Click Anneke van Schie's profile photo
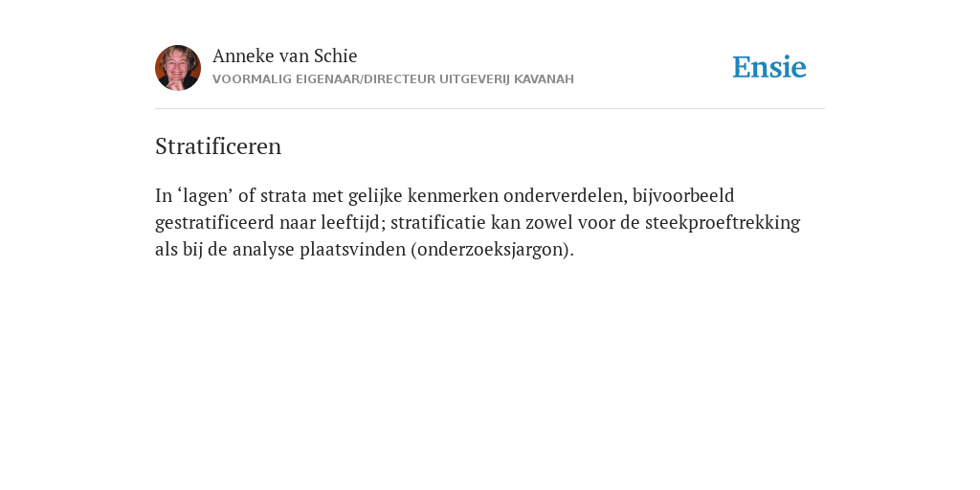 point(178,68)
